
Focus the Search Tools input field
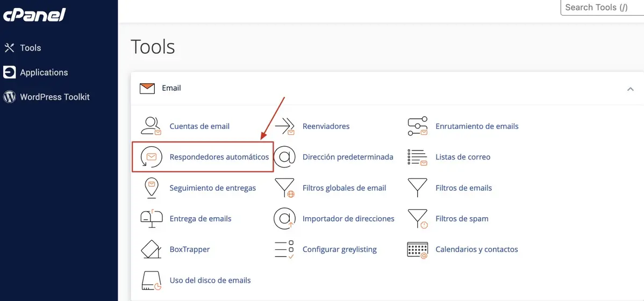click(x=601, y=8)
